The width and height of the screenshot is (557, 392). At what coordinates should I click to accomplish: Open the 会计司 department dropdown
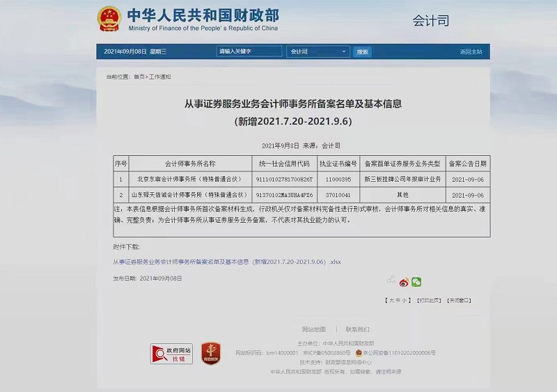(317, 52)
